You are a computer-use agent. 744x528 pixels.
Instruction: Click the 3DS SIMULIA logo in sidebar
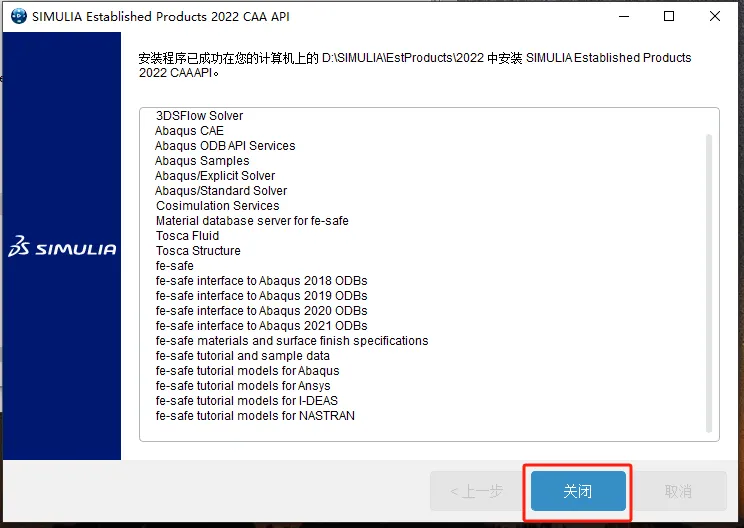(x=62, y=246)
